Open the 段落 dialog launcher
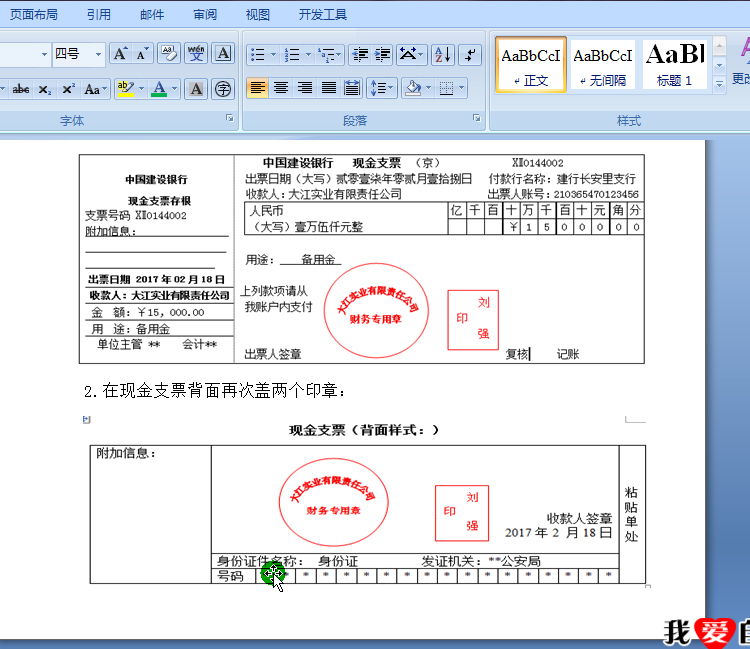The height and width of the screenshot is (649, 750). click(476, 118)
